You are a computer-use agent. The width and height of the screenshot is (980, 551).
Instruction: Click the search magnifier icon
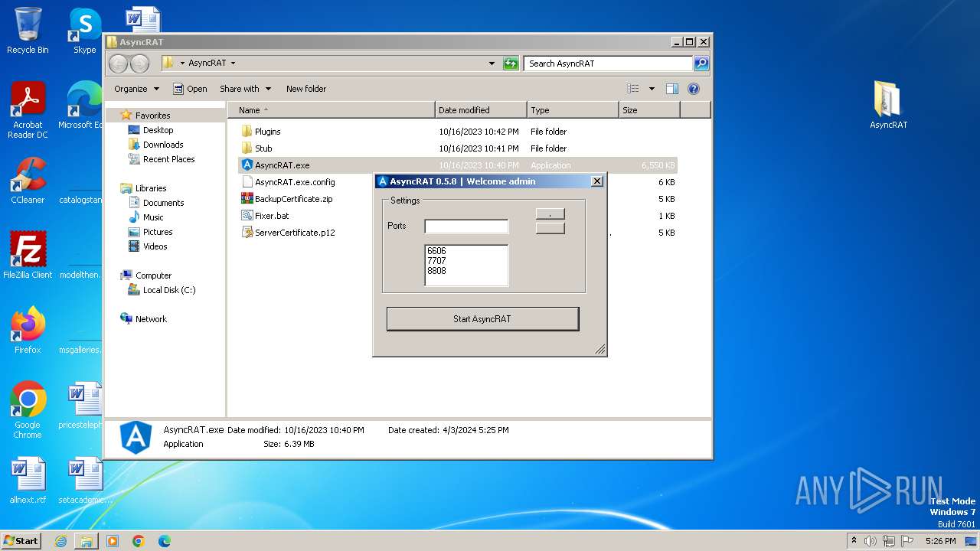tap(701, 64)
